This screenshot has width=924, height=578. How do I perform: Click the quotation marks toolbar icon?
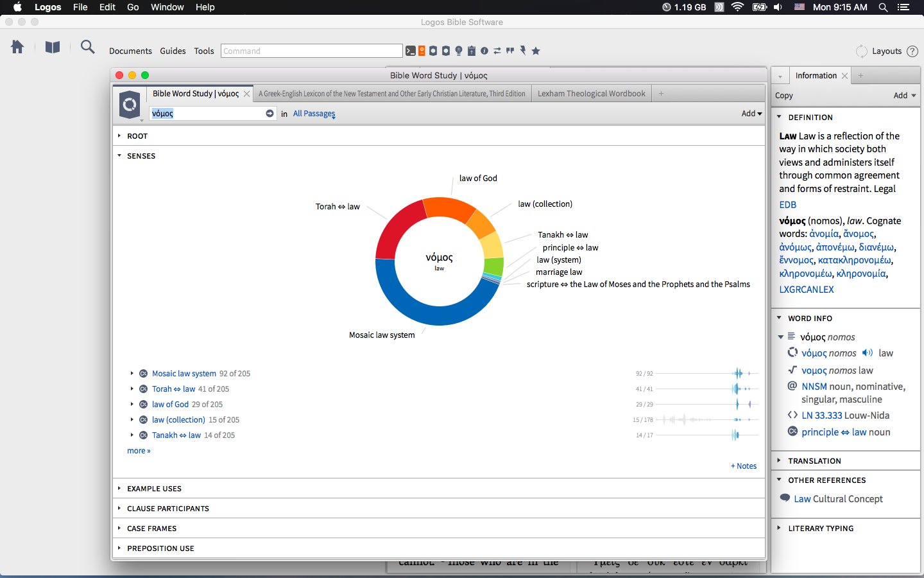[510, 51]
